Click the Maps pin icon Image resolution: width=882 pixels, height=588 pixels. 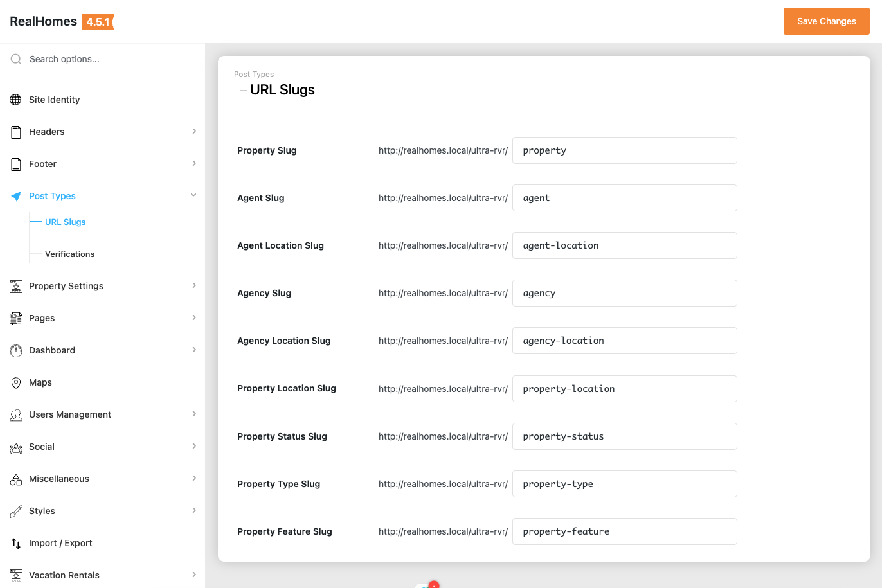point(16,382)
